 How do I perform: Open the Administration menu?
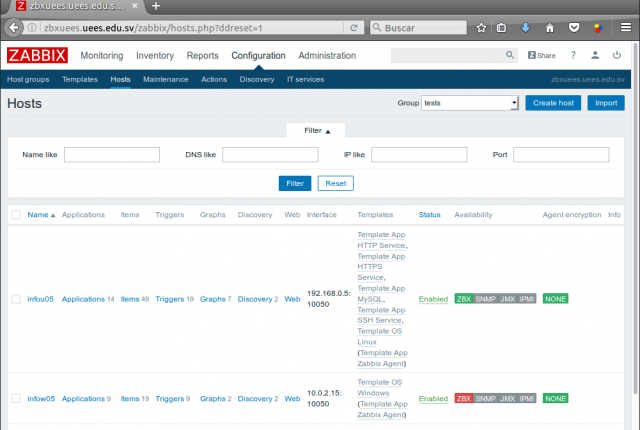[327, 55]
